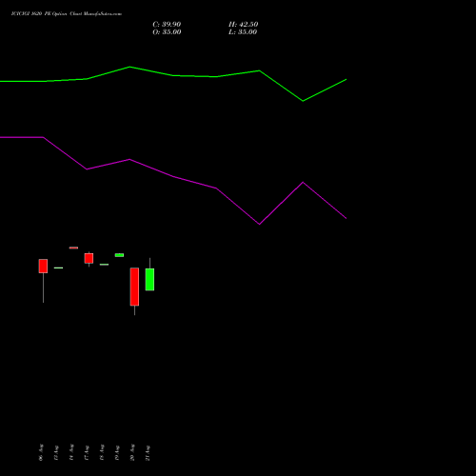
Task: Click the 19 Aug date axis label
Action: point(117,453)
